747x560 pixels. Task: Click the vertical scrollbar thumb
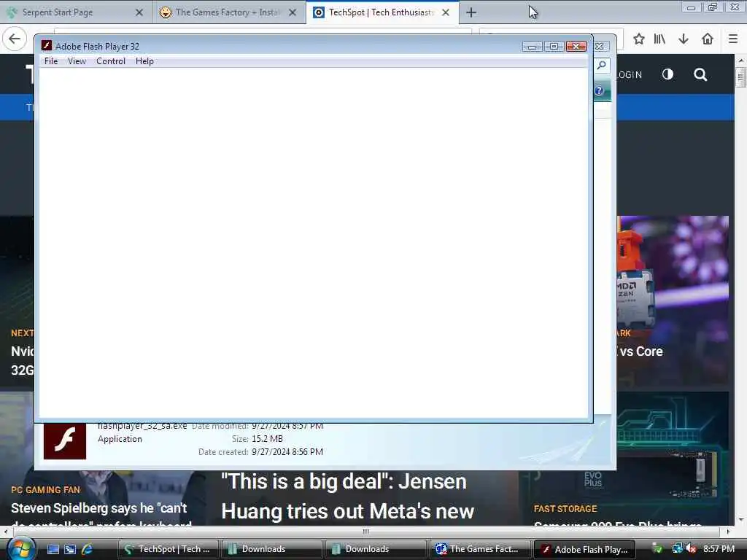tap(741, 77)
